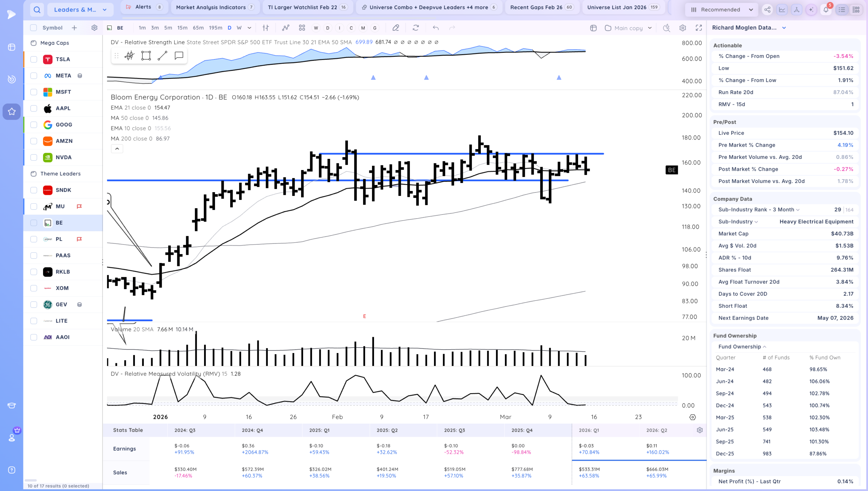868x491 pixels.
Task: Click the undo arrow in chart toolbar
Action: 436,28
